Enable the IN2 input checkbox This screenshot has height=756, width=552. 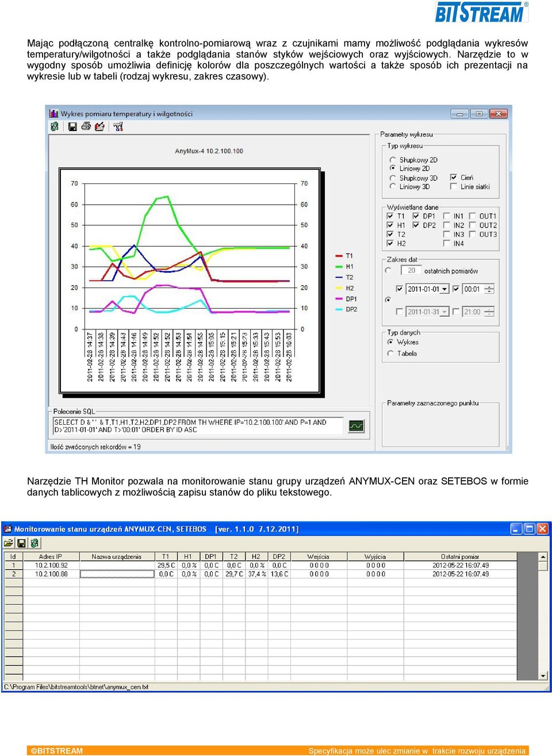coord(447,225)
